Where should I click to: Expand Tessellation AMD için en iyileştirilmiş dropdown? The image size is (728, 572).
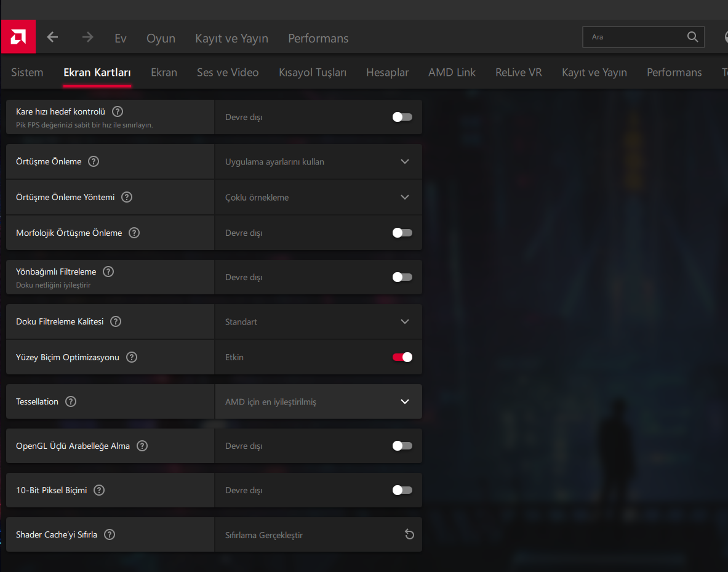click(x=319, y=401)
